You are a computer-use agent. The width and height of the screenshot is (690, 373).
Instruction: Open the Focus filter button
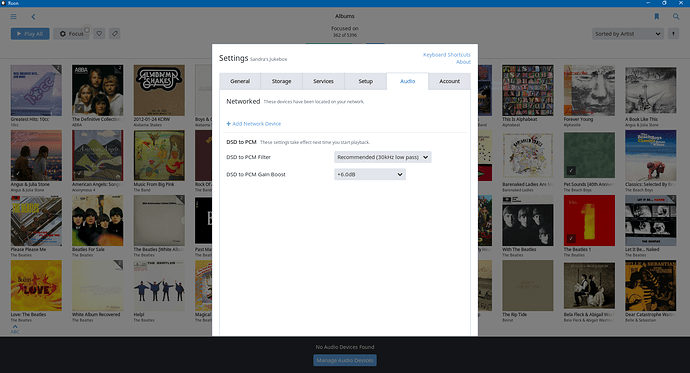pyautogui.click(x=71, y=33)
